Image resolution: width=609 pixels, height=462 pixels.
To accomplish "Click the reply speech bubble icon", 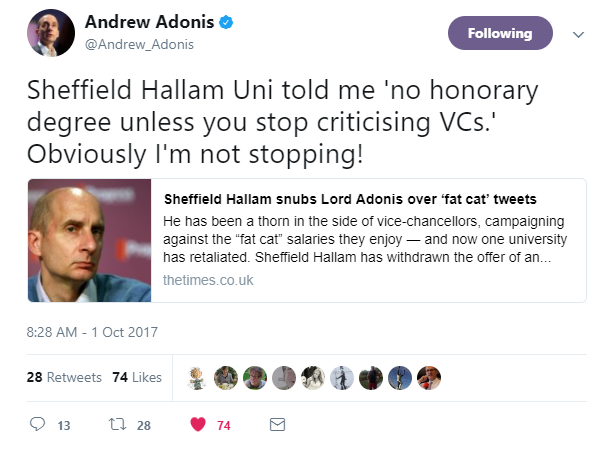I will (38, 425).
